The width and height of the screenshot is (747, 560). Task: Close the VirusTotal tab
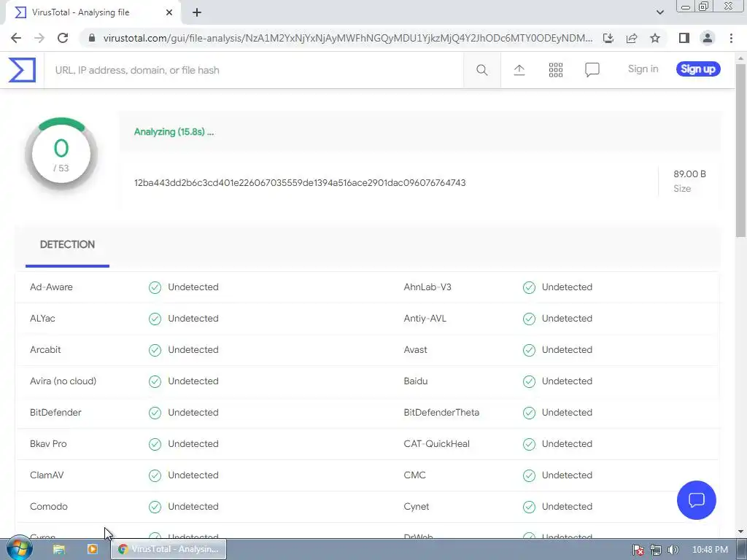coord(169,12)
